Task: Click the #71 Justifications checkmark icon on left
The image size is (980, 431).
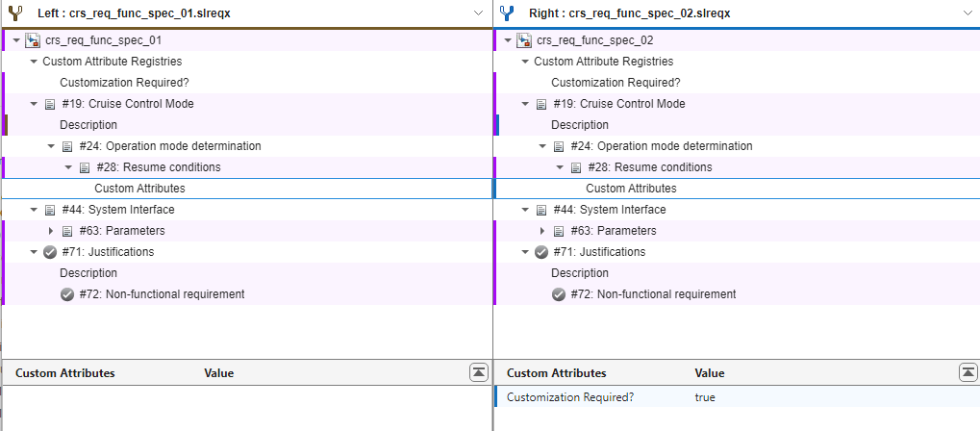Action: coord(50,252)
